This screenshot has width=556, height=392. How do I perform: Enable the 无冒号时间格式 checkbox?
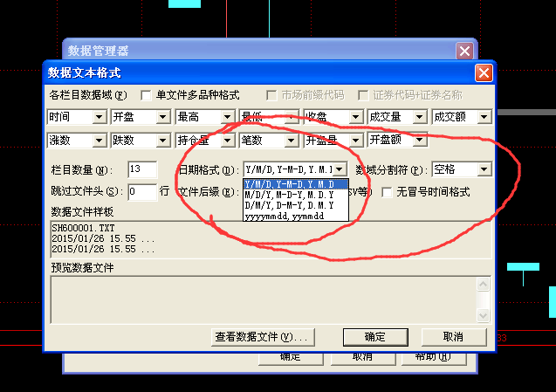(387, 193)
